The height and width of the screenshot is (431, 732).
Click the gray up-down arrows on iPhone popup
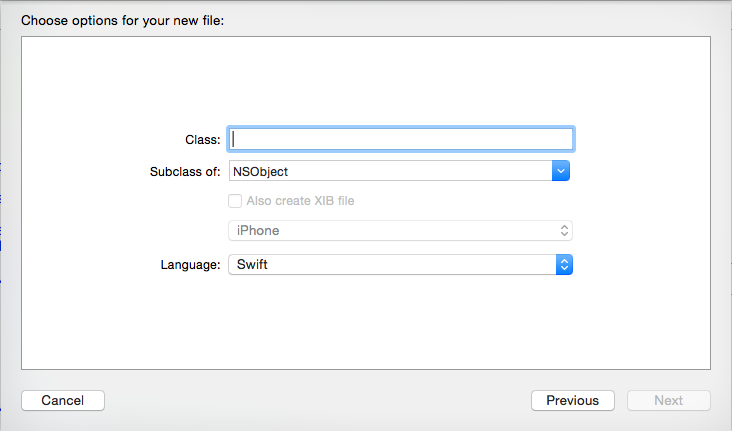pyautogui.click(x=564, y=231)
